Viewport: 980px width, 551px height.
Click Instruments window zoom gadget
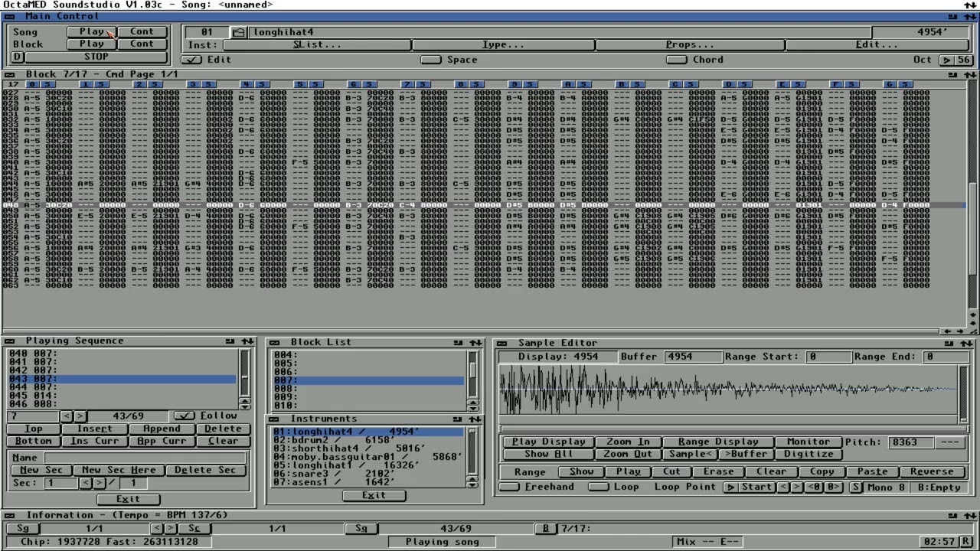(x=459, y=419)
